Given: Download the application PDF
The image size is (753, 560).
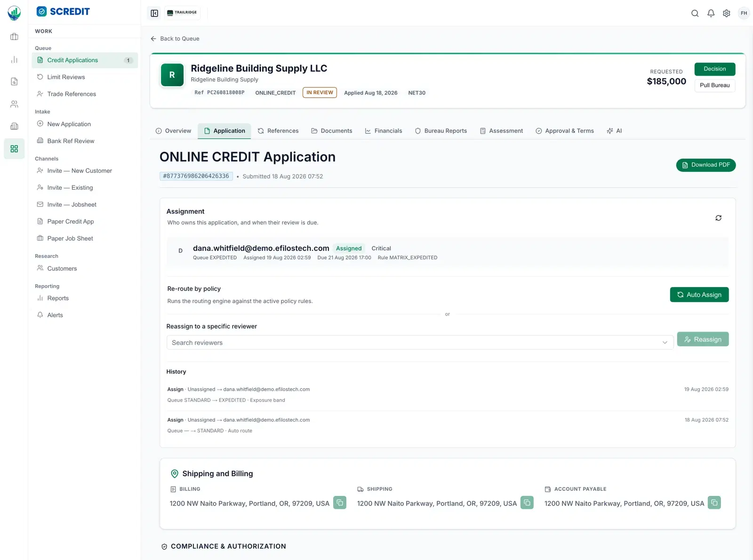Looking at the screenshot, I should (705, 165).
